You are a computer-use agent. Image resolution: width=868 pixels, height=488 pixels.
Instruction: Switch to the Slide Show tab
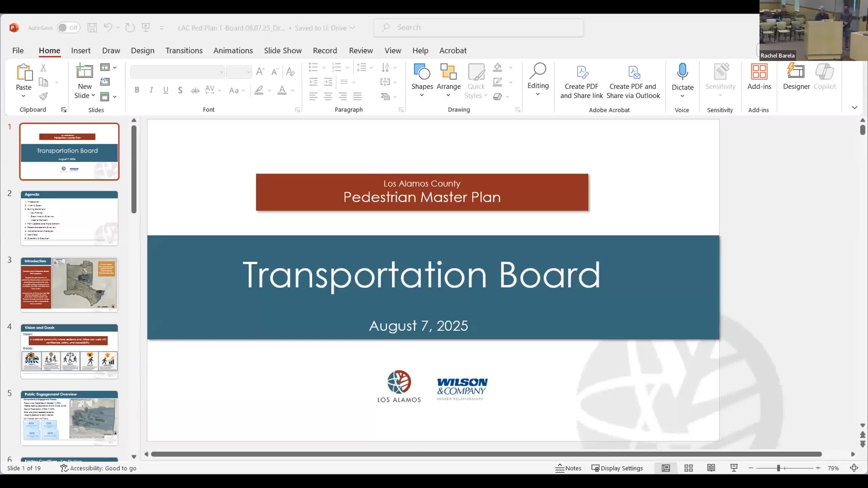(282, 50)
